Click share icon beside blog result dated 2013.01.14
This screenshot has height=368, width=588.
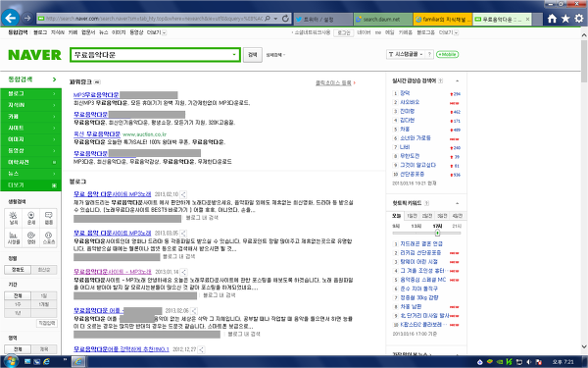click(x=184, y=272)
